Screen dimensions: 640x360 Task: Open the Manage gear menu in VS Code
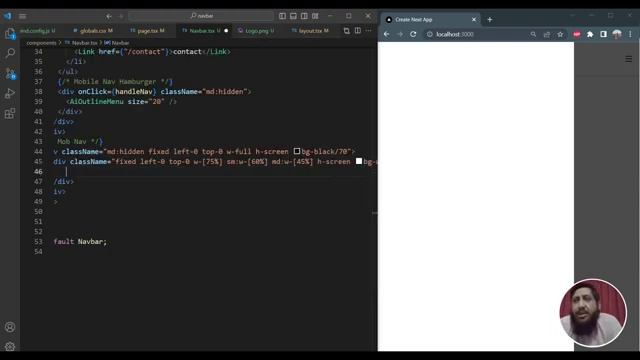(10, 347)
